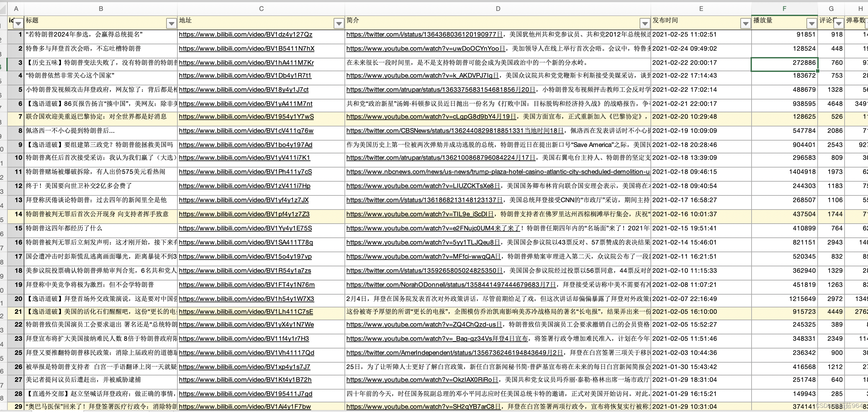Open bilibili link BV1Lh411C7sE

[246, 312]
